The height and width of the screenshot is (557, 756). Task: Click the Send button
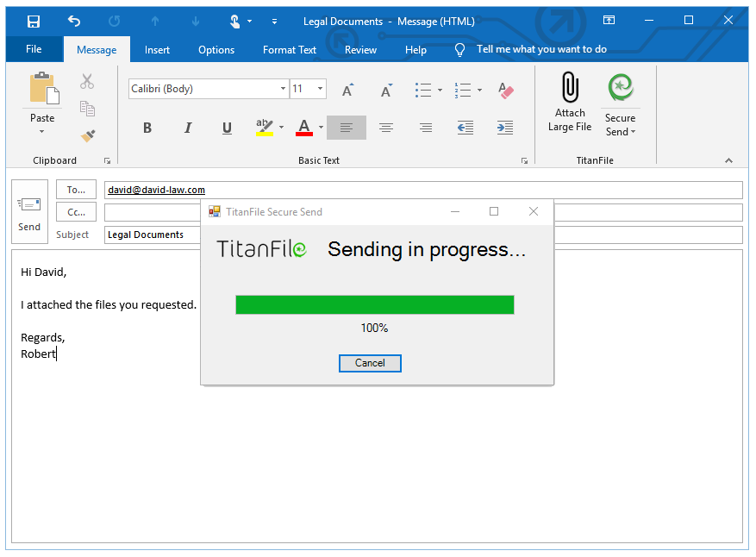point(28,211)
